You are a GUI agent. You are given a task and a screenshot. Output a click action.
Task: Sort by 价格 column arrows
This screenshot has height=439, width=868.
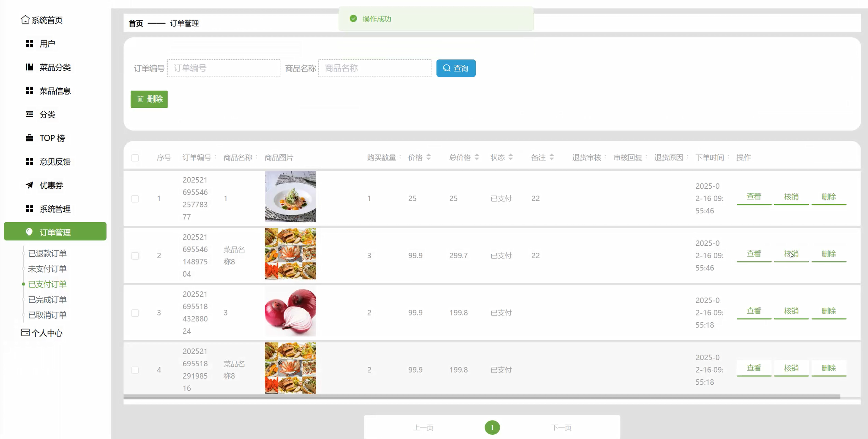pos(429,157)
